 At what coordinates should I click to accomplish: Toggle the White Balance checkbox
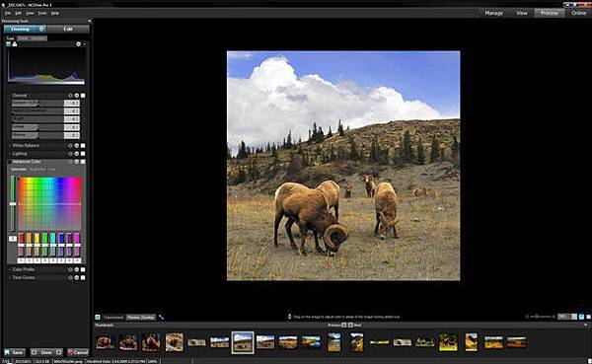pyautogui.click(x=83, y=146)
